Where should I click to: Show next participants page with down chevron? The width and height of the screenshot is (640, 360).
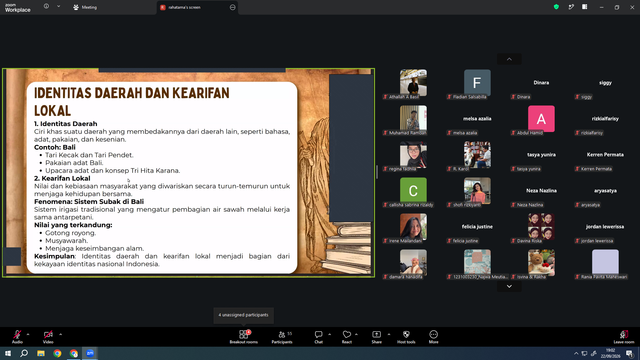pyautogui.click(x=509, y=287)
